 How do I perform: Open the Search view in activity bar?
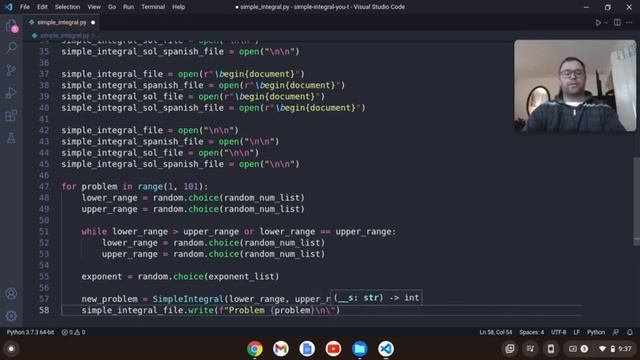(11, 48)
